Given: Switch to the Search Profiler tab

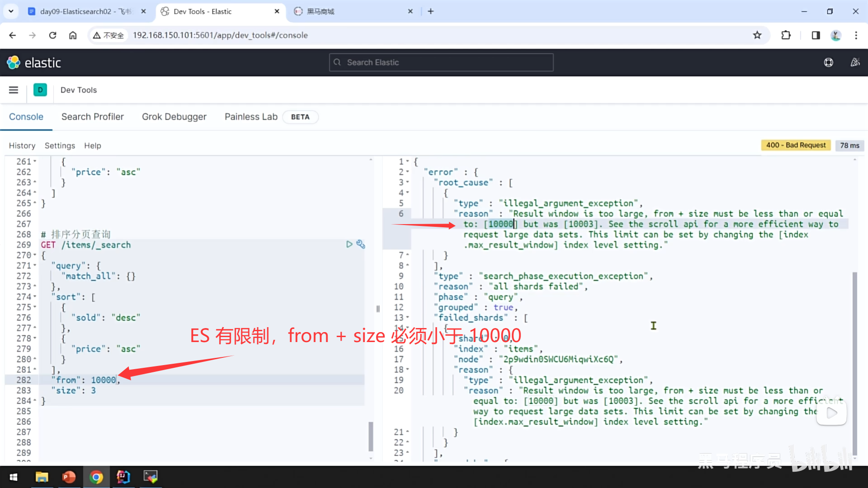Looking at the screenshot, I should 92,117.
